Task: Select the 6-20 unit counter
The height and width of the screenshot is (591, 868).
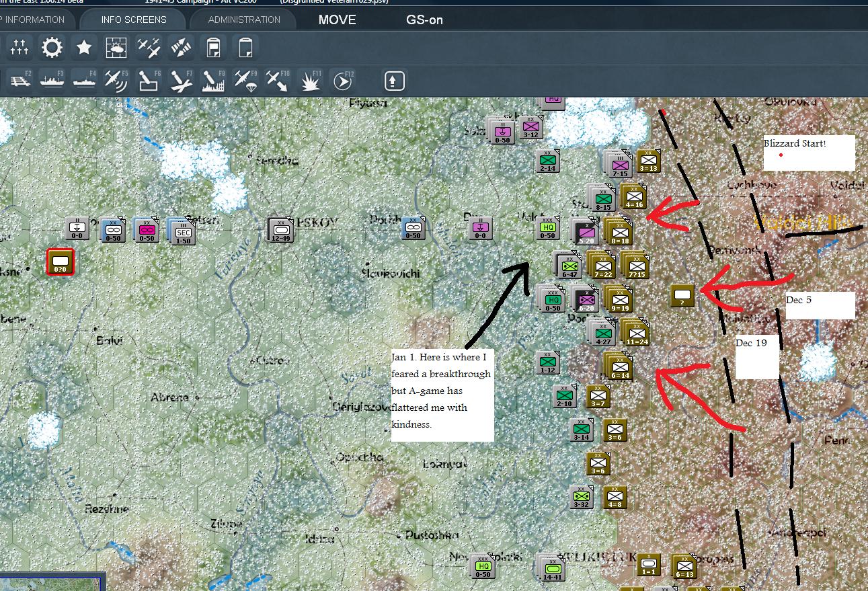Action: (x=586, y=299)
